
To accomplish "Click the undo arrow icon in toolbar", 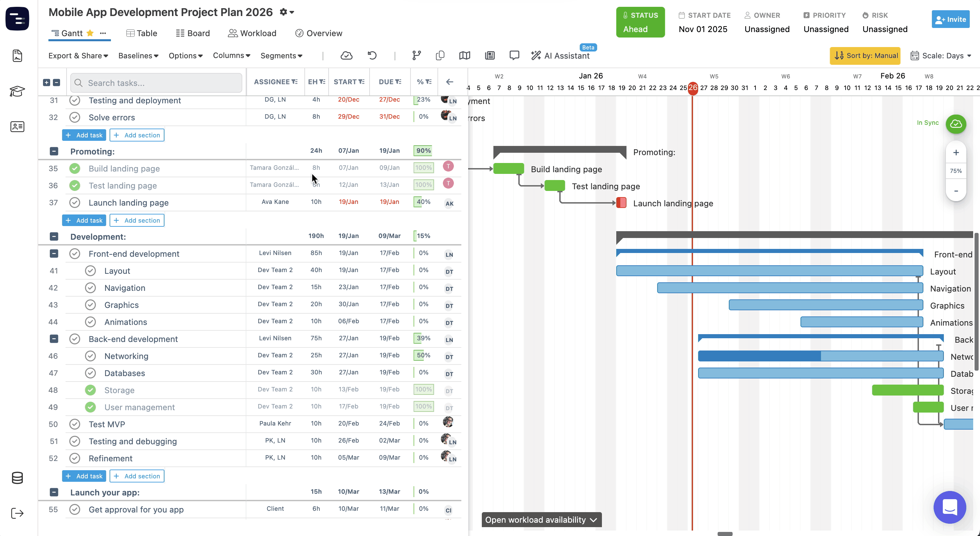I will pyautogui.click(x=372, y=56).
